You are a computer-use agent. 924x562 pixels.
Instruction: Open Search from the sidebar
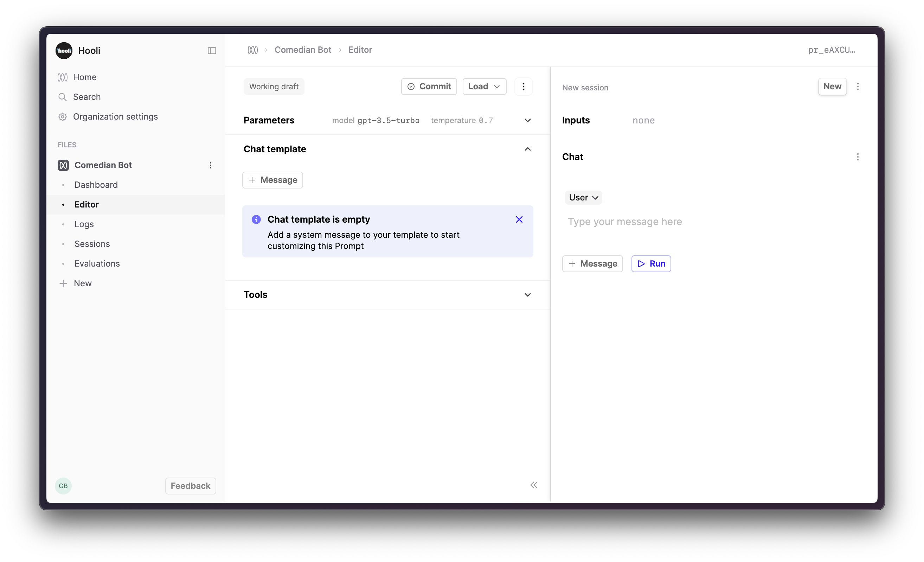[x=86, y=97]
